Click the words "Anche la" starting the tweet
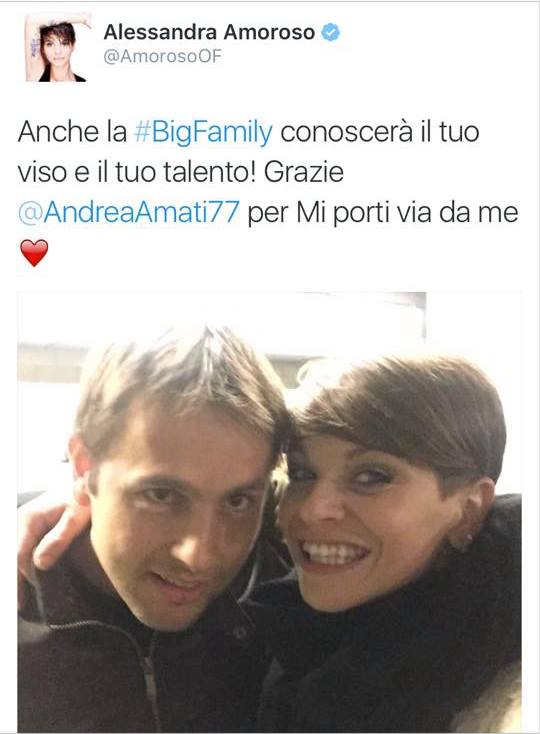 [73, 132]
